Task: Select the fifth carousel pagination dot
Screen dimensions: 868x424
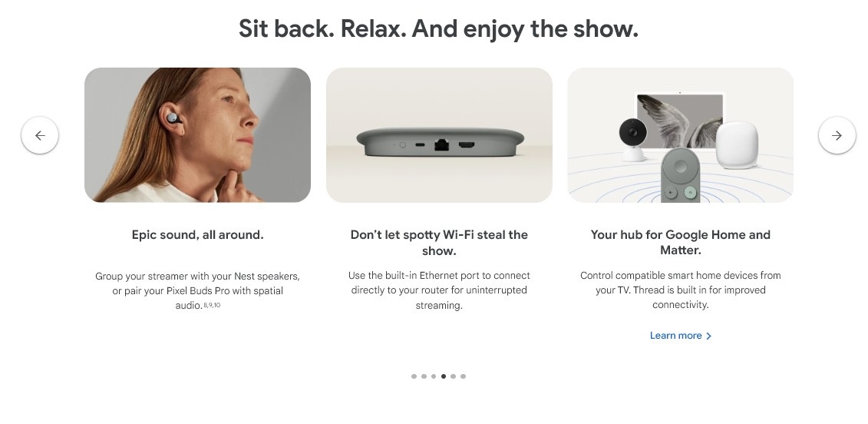Action: pos(454,376)
